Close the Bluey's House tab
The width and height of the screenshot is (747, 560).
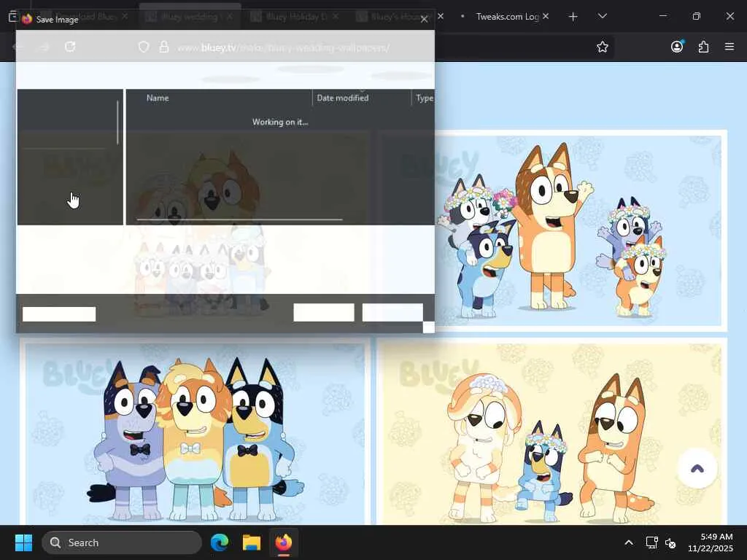441,16
